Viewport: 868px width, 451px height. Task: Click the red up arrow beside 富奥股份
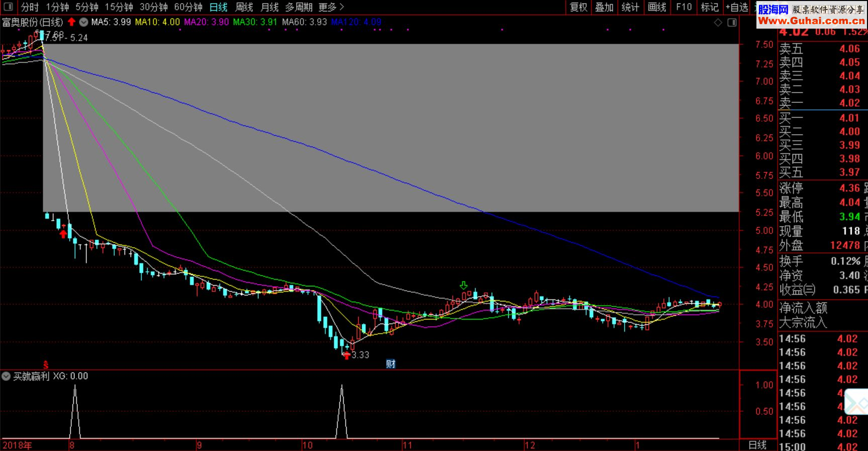pyautogui.click(x=71, y=22)
